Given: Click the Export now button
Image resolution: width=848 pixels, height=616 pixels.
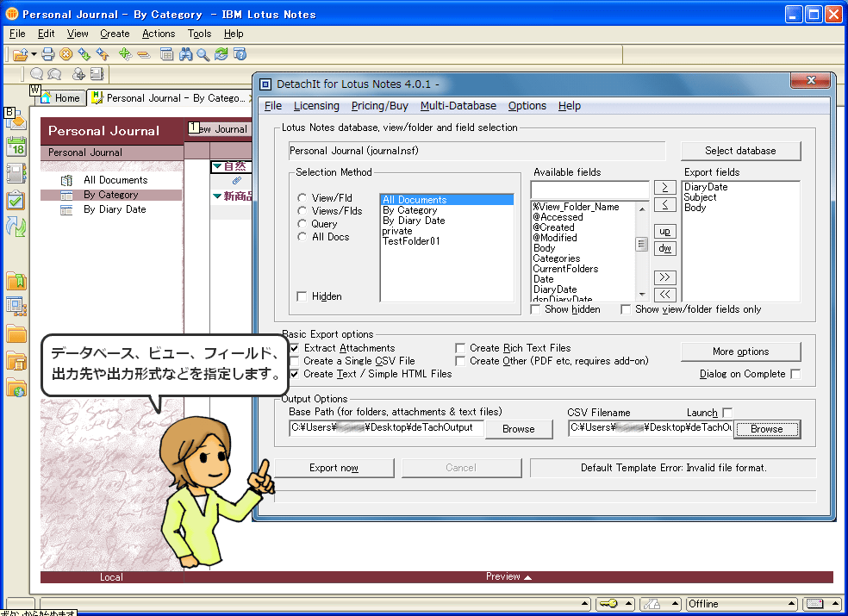Looking at the screenshot, I should pyautogui.click(x=334, y=468).
